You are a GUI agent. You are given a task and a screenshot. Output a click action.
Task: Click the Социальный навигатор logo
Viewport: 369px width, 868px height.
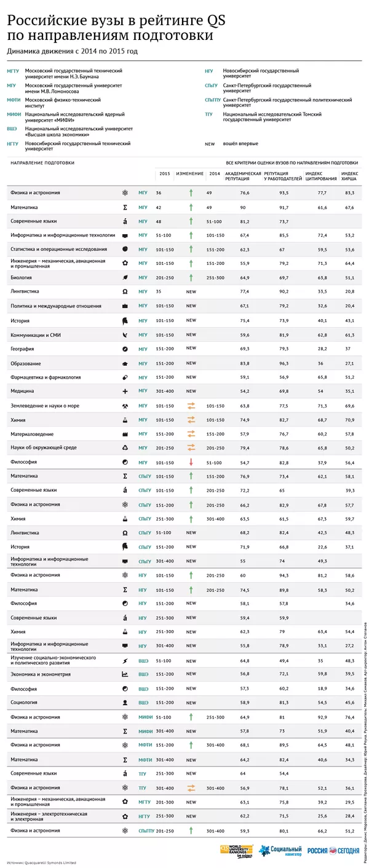click(x=280, y=851)
